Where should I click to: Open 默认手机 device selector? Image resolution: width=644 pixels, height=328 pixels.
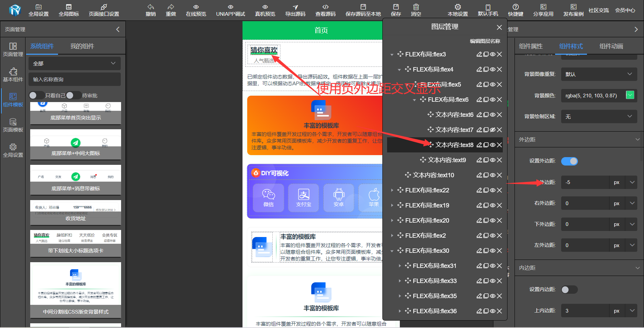click(488, 10)
